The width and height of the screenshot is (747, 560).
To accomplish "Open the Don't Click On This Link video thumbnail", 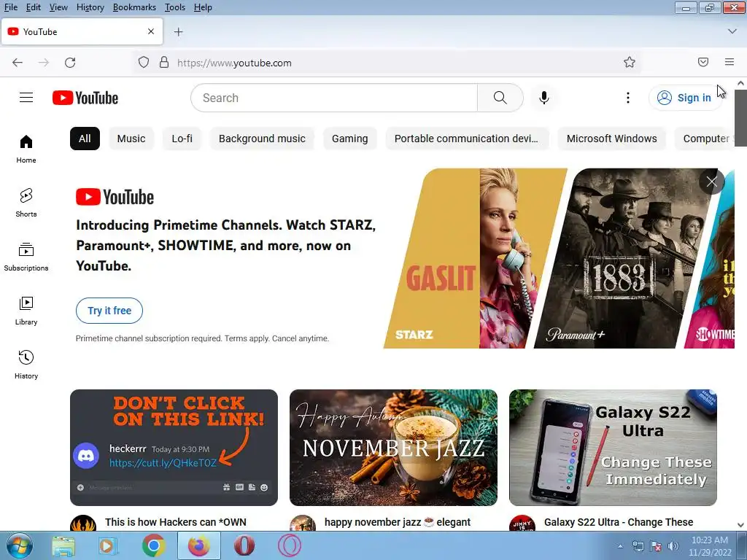I will 174,448.
